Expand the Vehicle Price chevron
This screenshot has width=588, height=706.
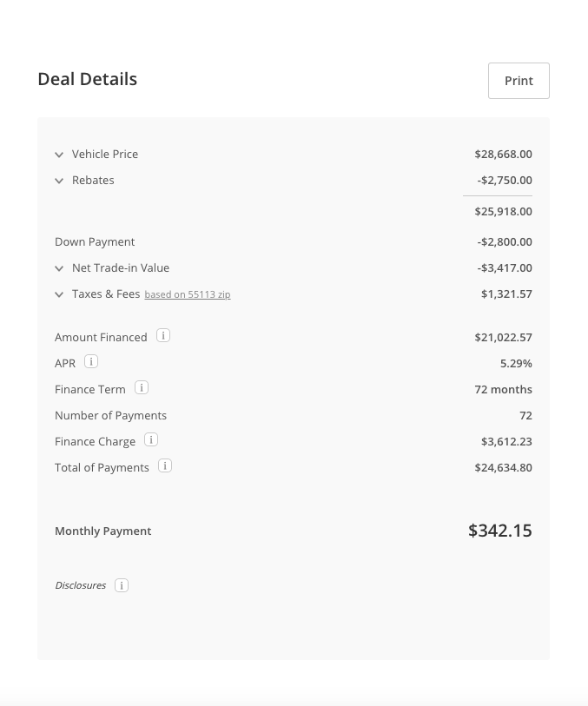pos(59,155)
